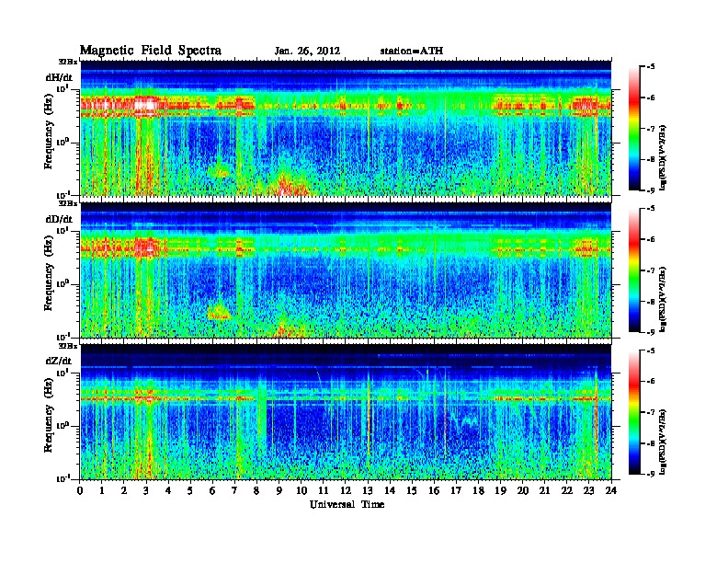Click the dH/dt panel label
Image resolution: width=728 pixels, height=563 pixels.
click(x=59, y=77)
